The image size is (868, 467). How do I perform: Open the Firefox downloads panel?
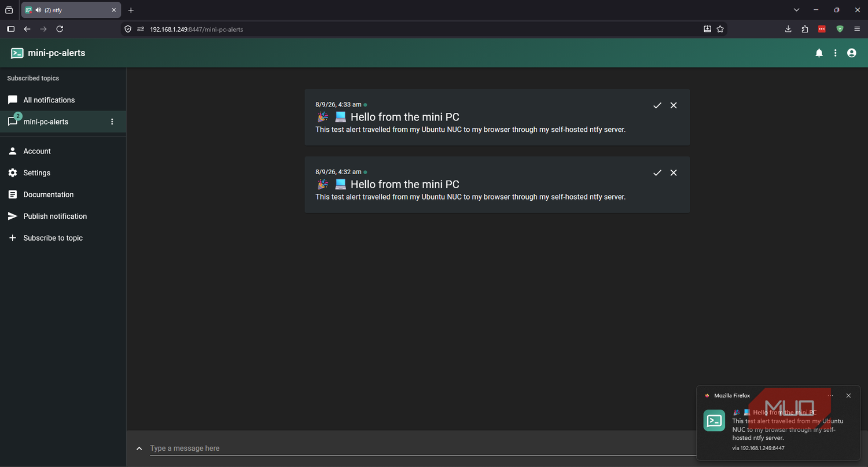pyautogui.click(x=788, y=29)
